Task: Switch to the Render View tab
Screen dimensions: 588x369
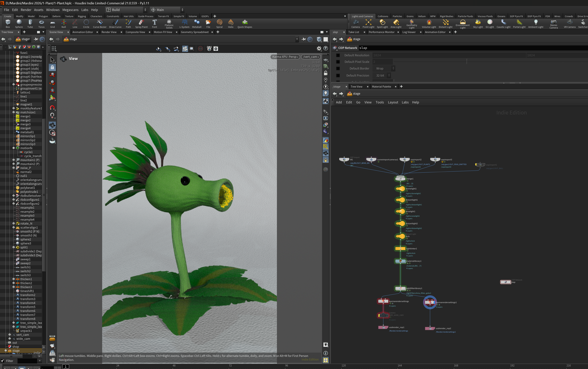Action: [x=109, y=32]
